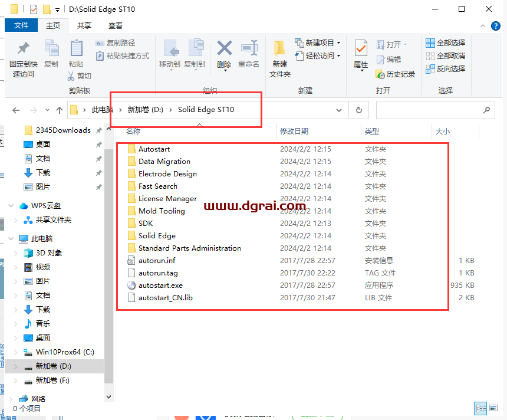
Task: Open address bar history dropdown
Action: [339, 110]
